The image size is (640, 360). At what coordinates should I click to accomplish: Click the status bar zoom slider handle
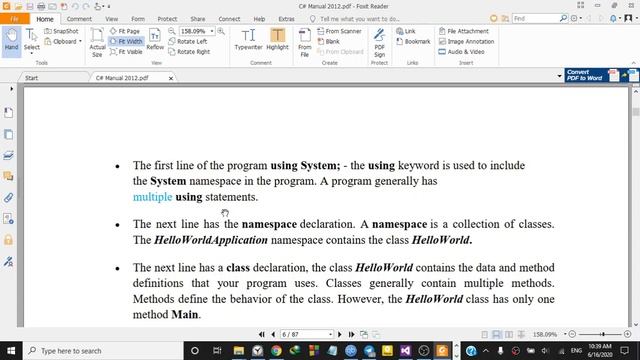[603, 334]
